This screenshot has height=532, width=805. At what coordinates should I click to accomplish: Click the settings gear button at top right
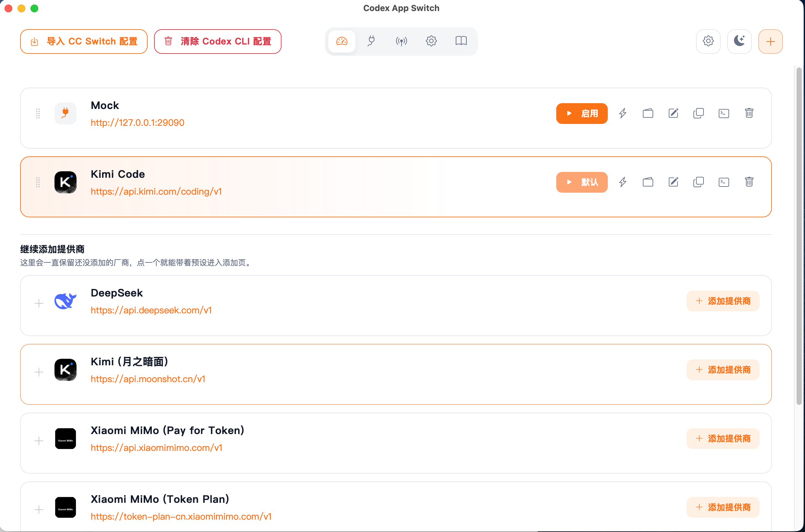[708, 42]
